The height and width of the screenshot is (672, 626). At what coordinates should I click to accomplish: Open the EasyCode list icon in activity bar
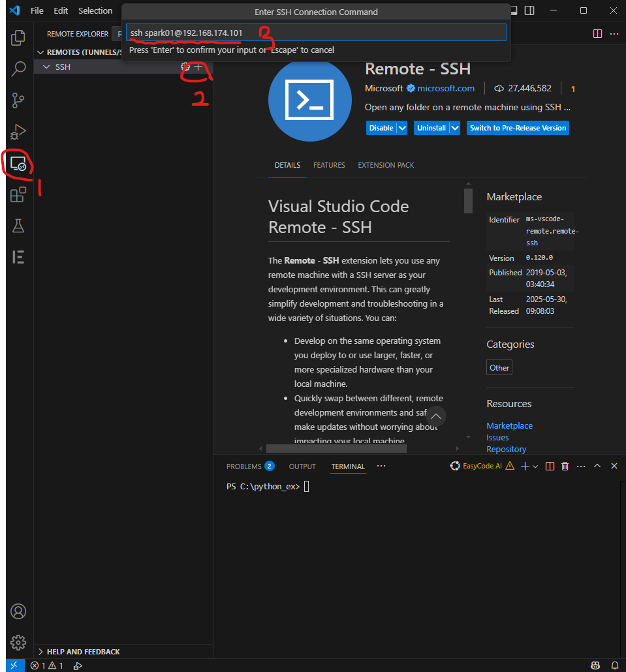point(18,257)
